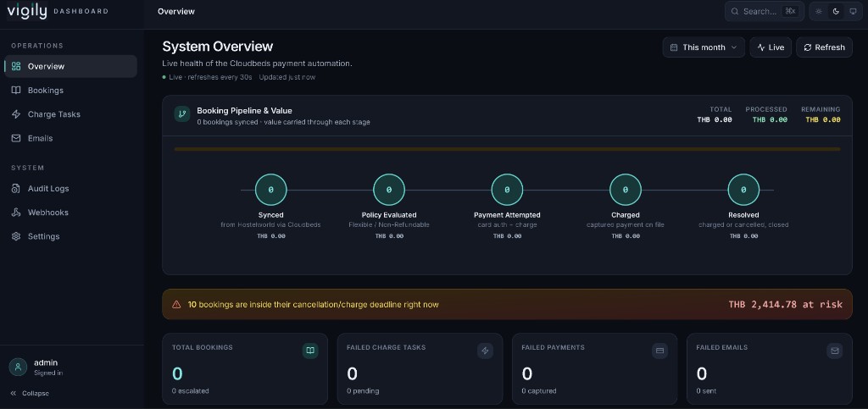This screenshot has height=409, width=868.
Task: Click the Settings gear icon in sidebar
Action: tap(16, 236)
